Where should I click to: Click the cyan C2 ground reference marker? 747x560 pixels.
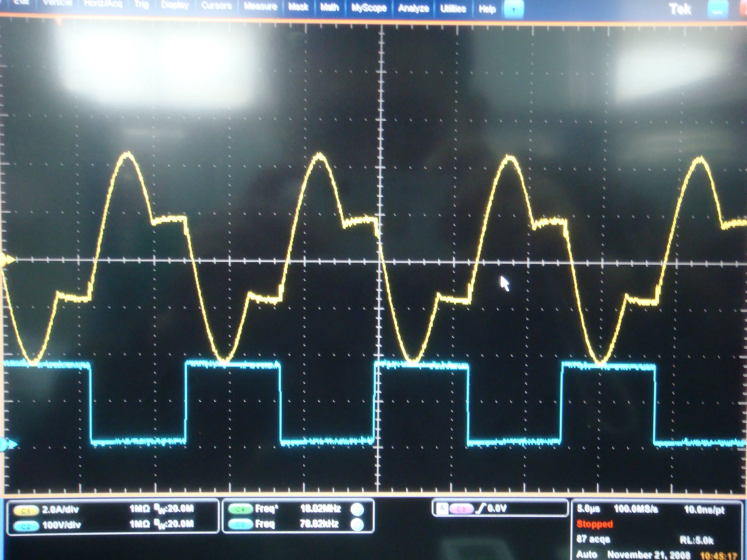[x=8, y=444]
